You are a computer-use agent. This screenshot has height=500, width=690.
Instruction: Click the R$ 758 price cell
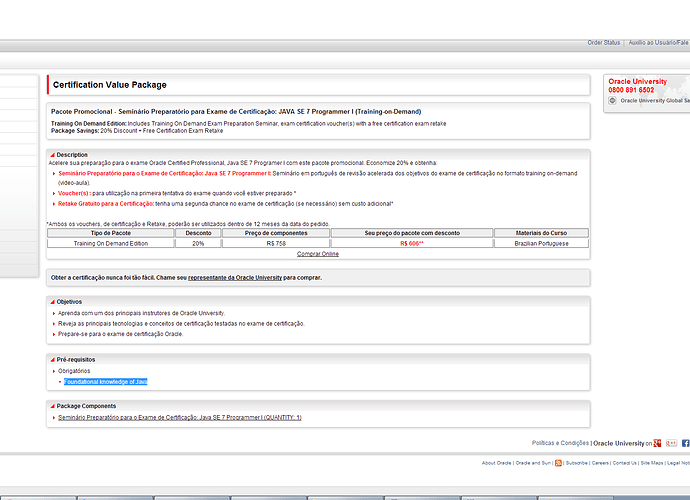[x=276, y=243]
